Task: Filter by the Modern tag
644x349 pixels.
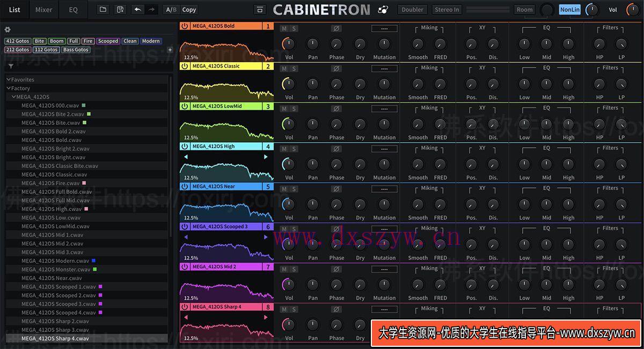Action: [151, 41]
